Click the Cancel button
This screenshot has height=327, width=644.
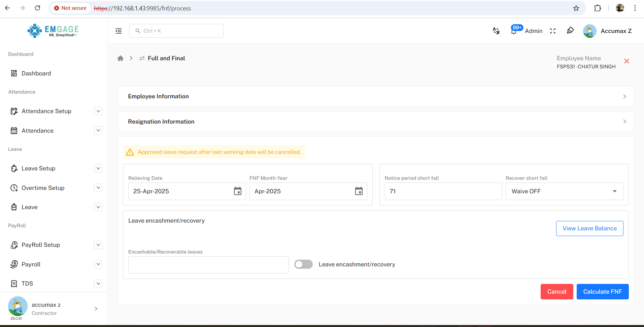pyautogui.click(x=556, y=292)
